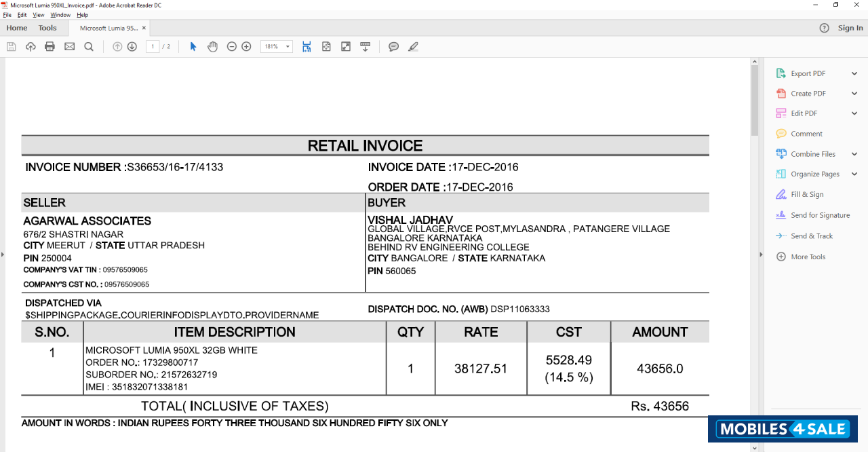Go to the next page arrow
This screenshot has width=868, height=452.
(132, 47)
